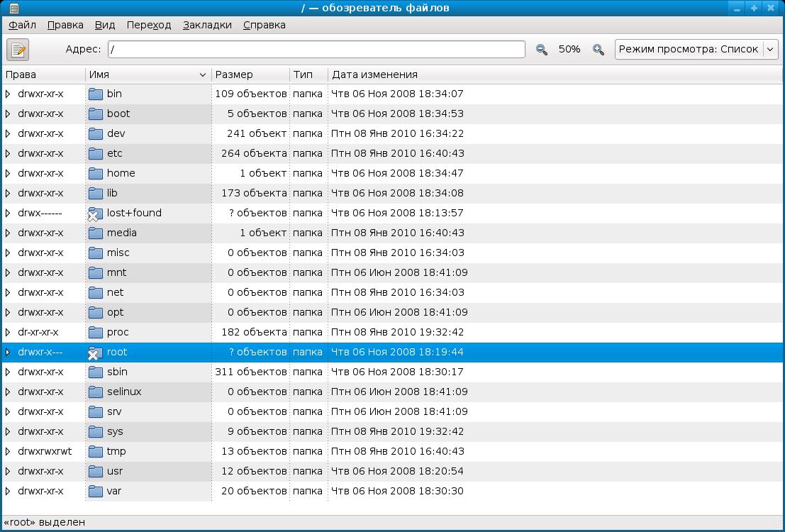The height and width of the screenshot is (532, 785).
Task: Click the 9 объектов size cell
Action: (257, 431)
